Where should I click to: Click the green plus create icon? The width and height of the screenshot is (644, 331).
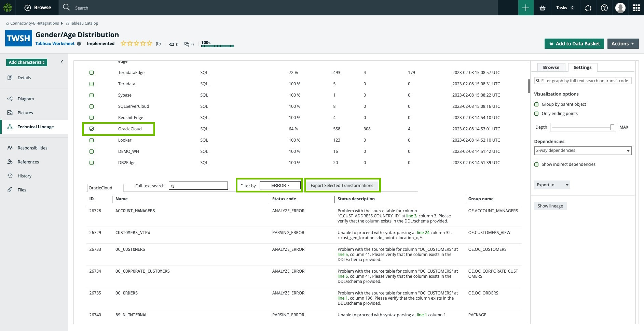coord(525,8)
